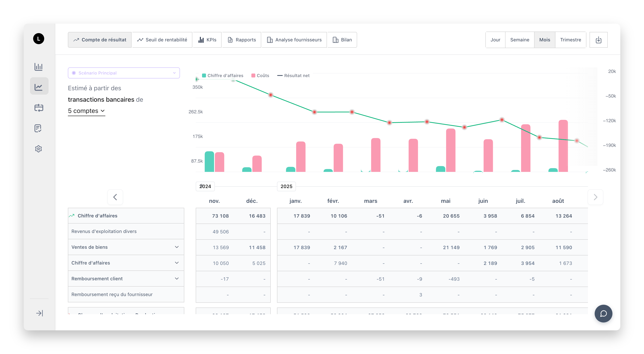Select the Trimestre time period
This screenshot has width=644, height=354.
pyautogui.click(x=571, y=39)
